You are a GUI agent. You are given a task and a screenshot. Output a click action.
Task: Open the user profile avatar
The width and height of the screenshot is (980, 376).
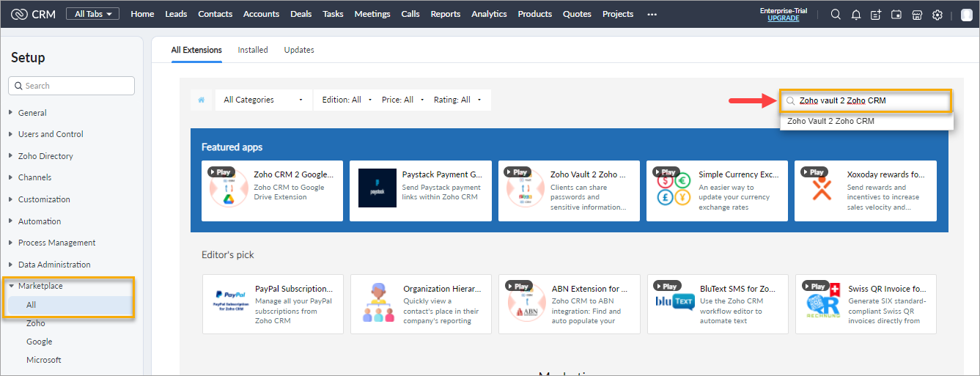pos(966,15)
